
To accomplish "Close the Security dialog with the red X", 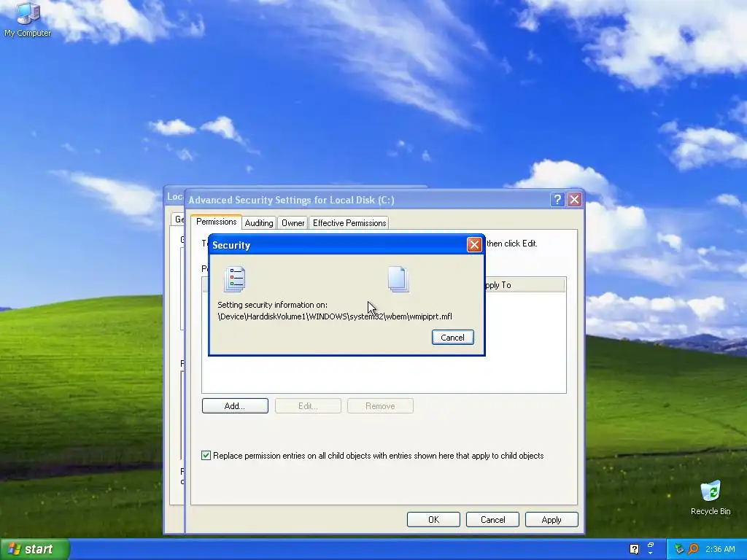I will tap(473, 245).
